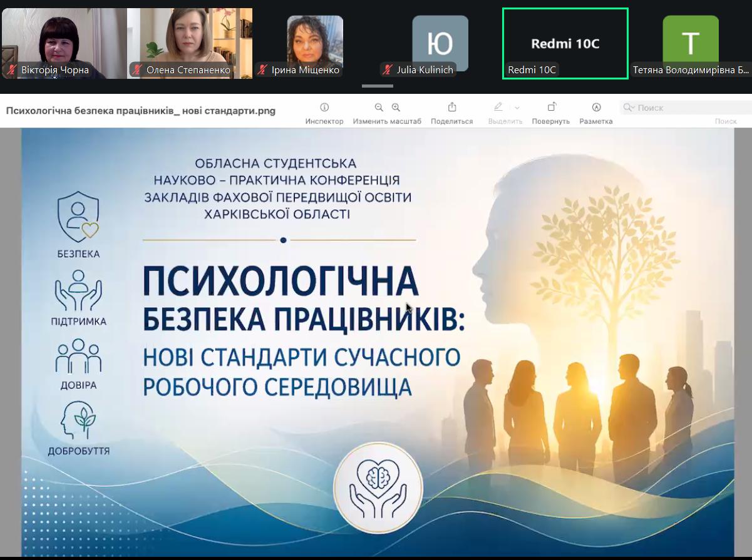Click the zoom out magnifier icon
752x560 pixels.
click(x=379, y=107)
